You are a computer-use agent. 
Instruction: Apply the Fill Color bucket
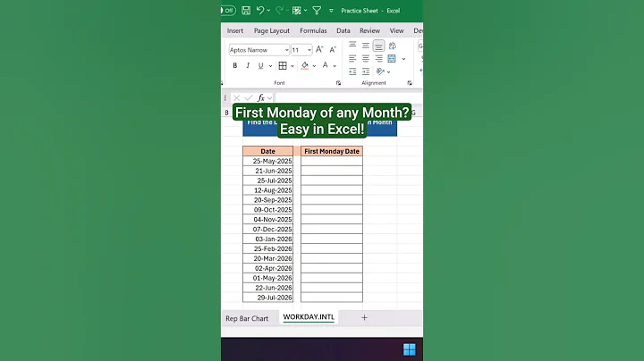(305, 65)
